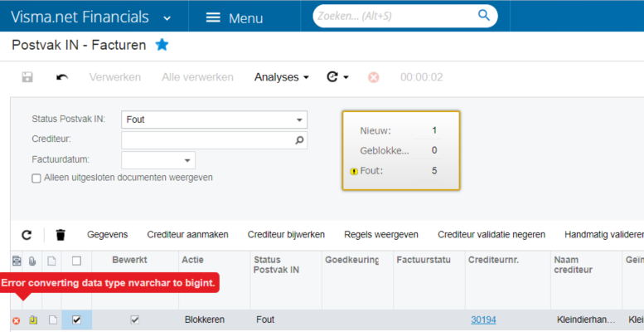This screenshot has height=332, width=644.
Task: Toggle the Bewerkt checkbox in row 30194
Action: pos(135,320)
